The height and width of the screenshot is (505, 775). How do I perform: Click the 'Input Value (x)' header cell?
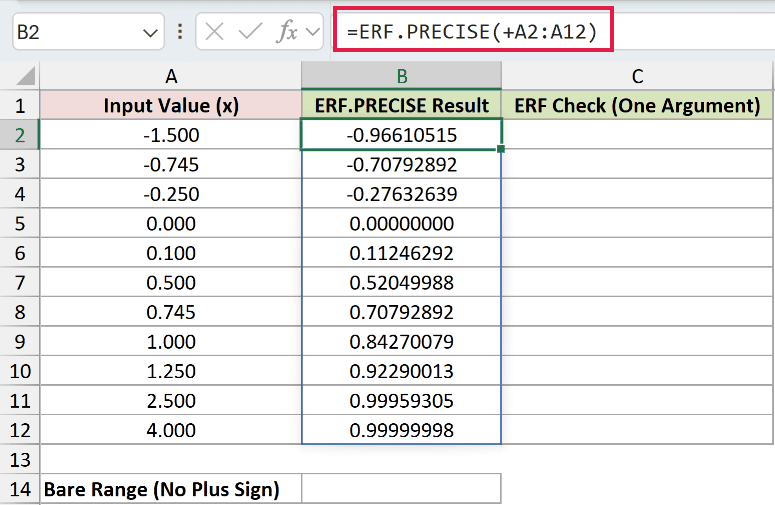point(171,105)
